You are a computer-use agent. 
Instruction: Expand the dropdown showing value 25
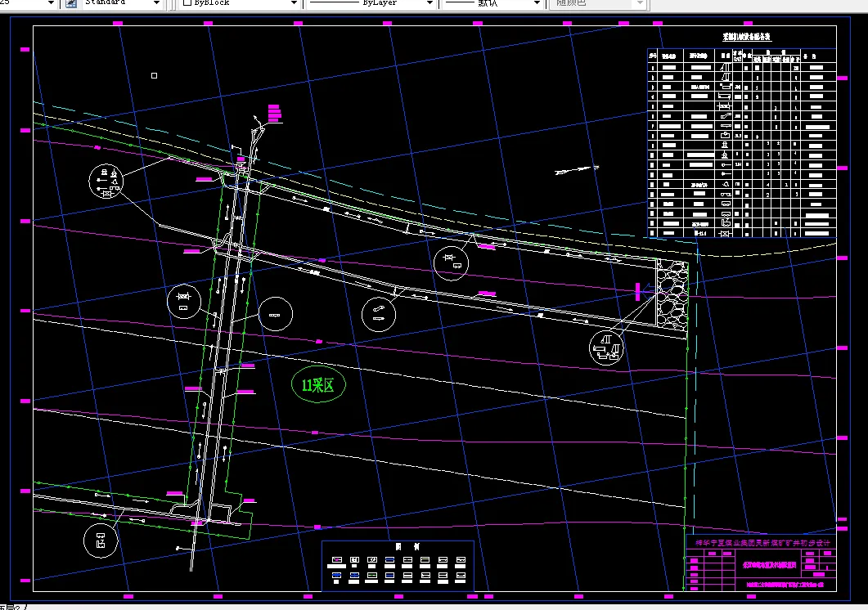click(51, 2)
